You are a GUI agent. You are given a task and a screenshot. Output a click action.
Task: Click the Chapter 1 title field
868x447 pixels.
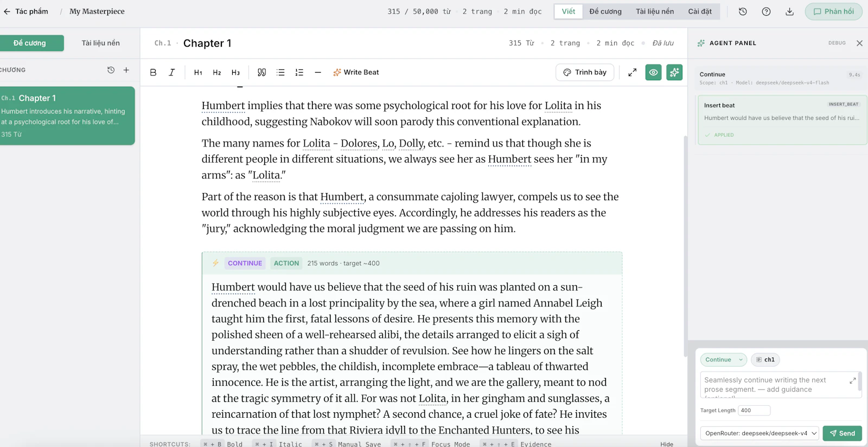(207, 43)
